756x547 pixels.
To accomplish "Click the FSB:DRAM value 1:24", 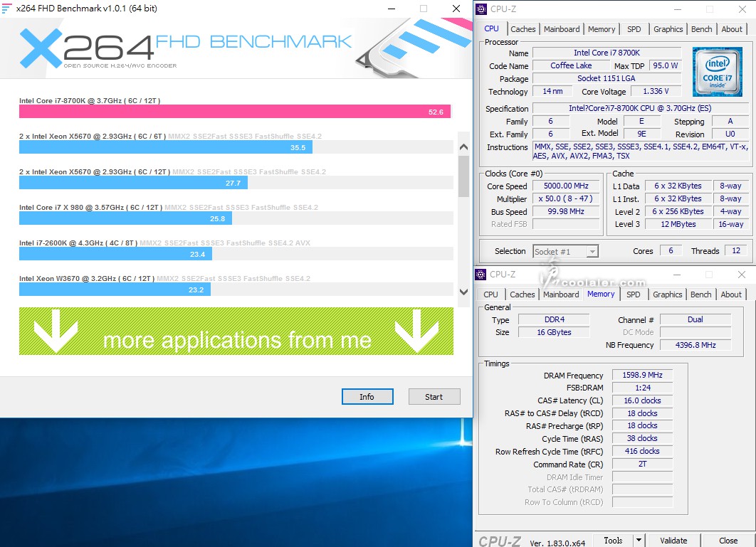I will point(642,388).
